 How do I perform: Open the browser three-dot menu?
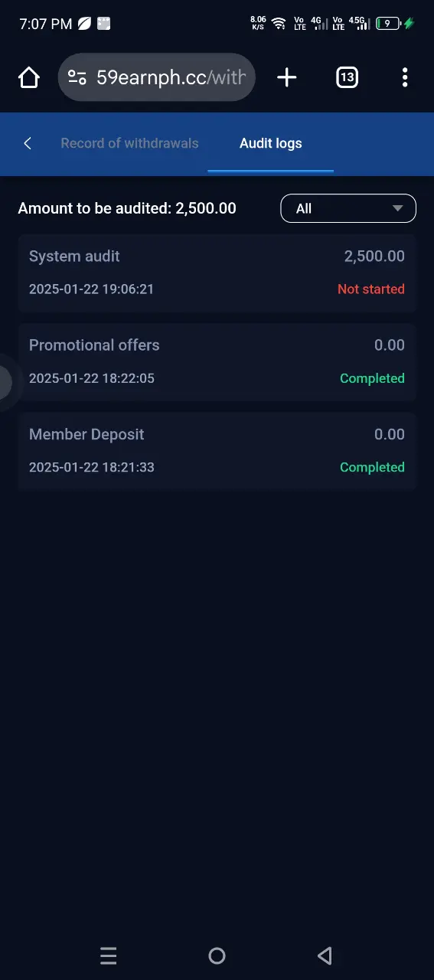405,77
